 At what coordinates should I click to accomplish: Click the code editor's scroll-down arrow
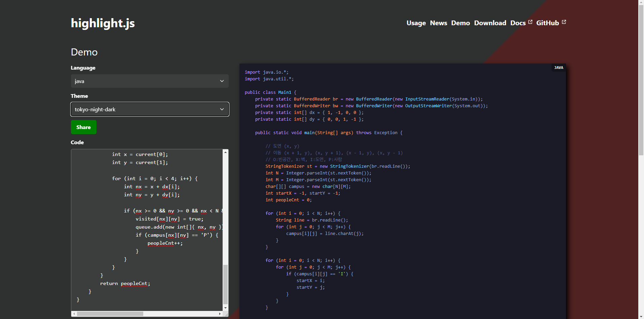tap(225, 308)
